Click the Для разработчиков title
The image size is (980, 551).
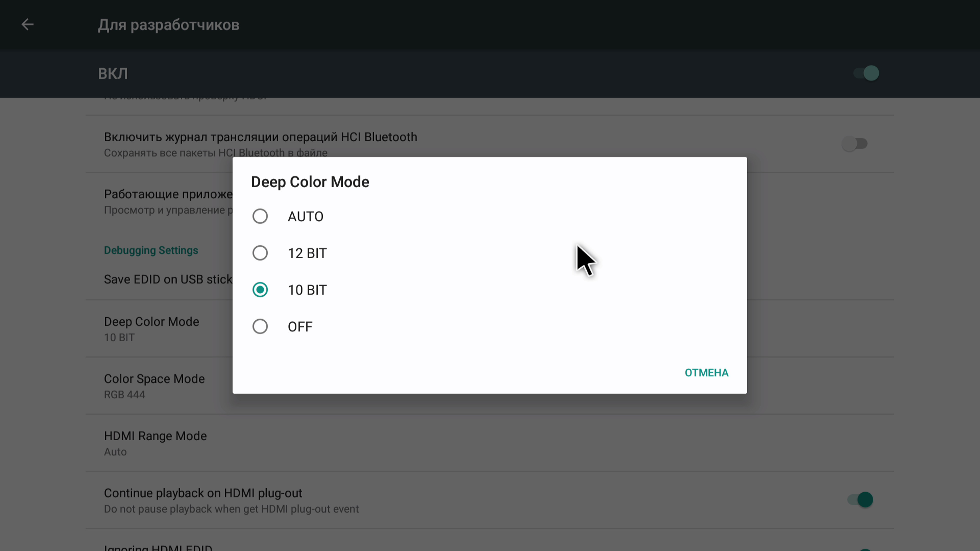[x=168, y=25]
